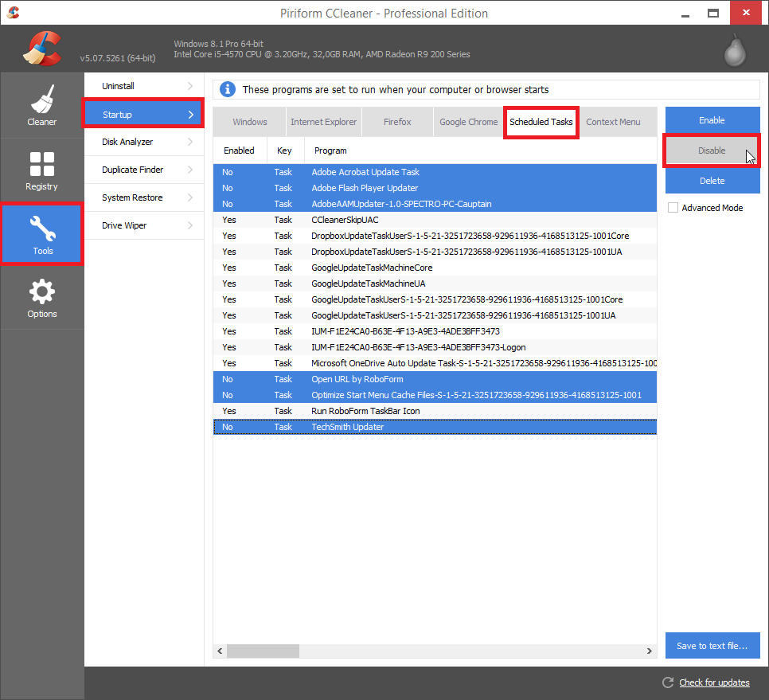Select the Open URL by RoboForm row
Image resolution: width=769 pixels, height=700 pixels.
pyautogui.click(x=435, y=379)
